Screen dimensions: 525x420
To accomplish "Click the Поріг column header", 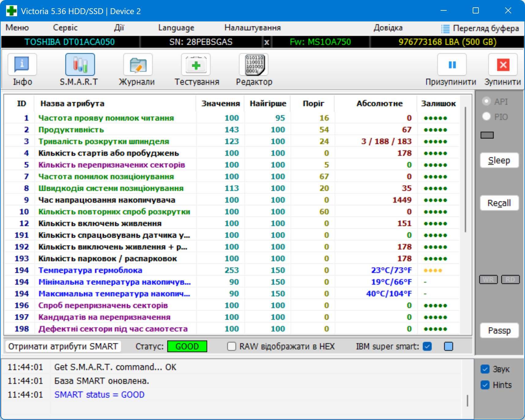I will pos(313,103).
